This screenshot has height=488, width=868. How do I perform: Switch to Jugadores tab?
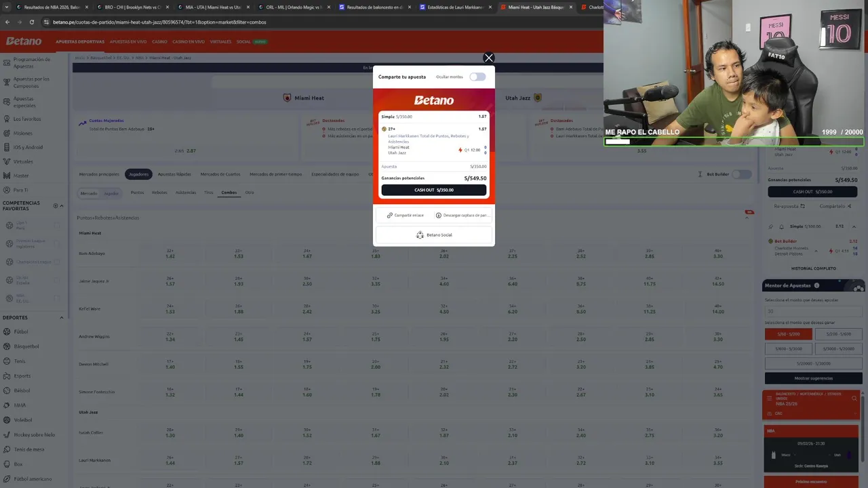[138, 174]
